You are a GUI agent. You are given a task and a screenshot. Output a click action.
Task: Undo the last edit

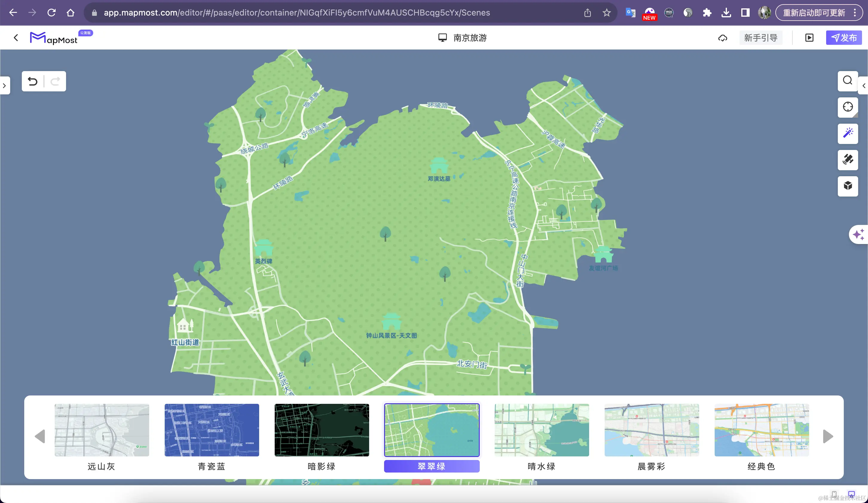[33, 81]
